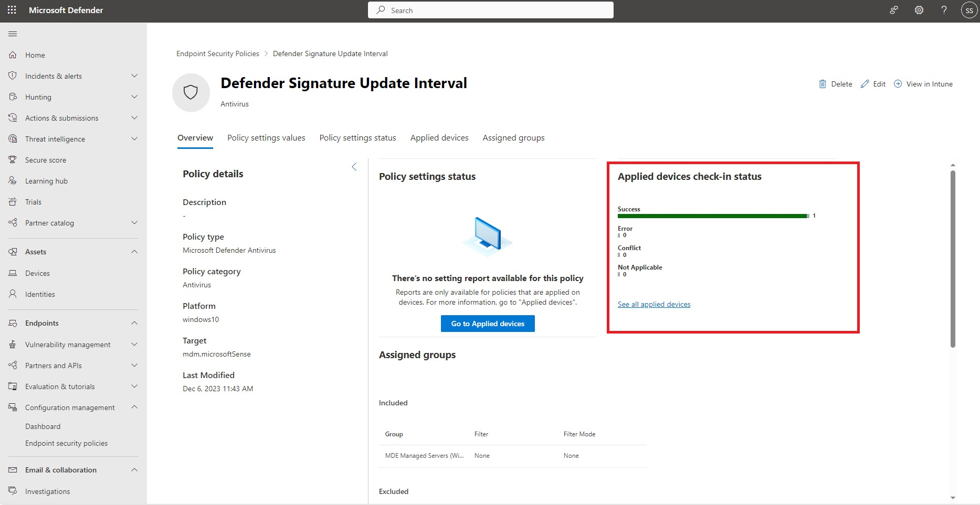Collapse the Policy details pane arrow

(354, 167)
